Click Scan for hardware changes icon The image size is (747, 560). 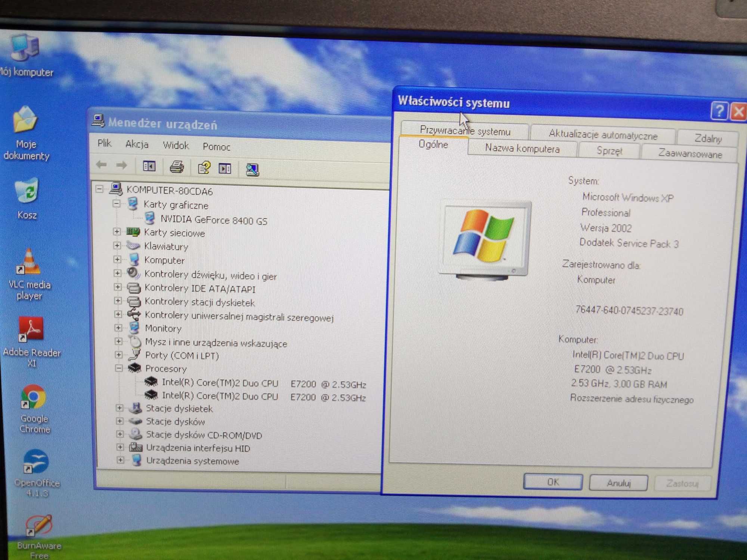tap(252, 169)
